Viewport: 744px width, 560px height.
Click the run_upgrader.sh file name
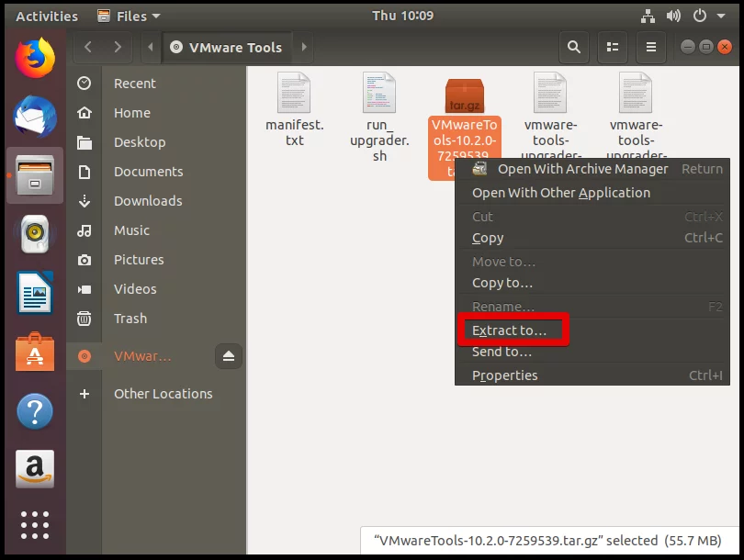pos(379,140)
